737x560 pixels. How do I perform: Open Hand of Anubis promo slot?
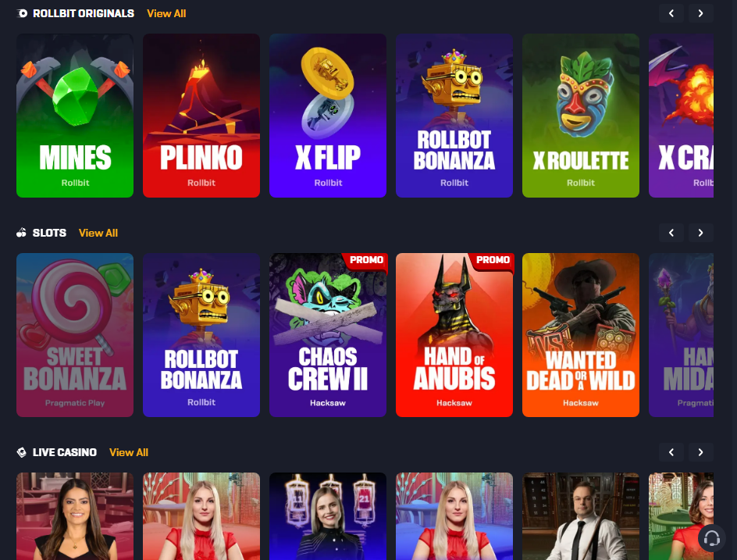pyautogui.click(x=454, y=335)
